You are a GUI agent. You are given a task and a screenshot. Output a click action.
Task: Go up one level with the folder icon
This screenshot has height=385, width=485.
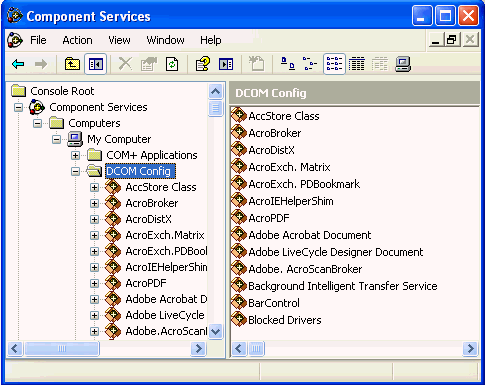click(x=72, y=64)
